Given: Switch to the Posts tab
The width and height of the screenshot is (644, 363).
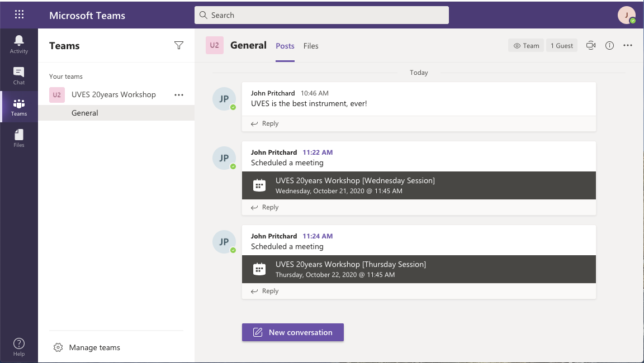Looking at the screenshot, I should pos(285,46).
